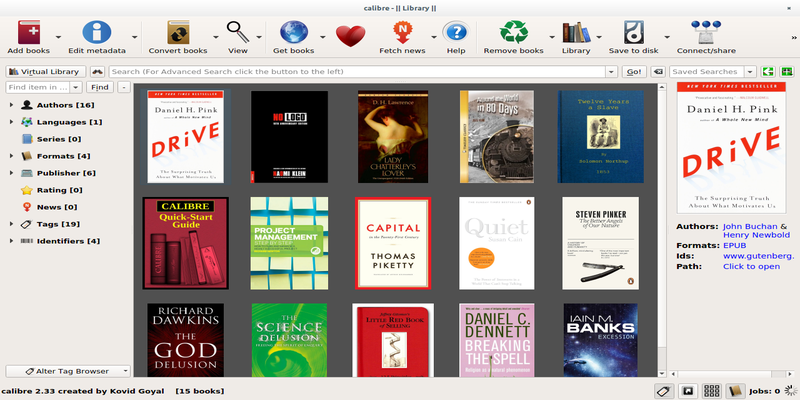
Task: Click the Jobs spinner icon
Action: [x=790, y=391]
